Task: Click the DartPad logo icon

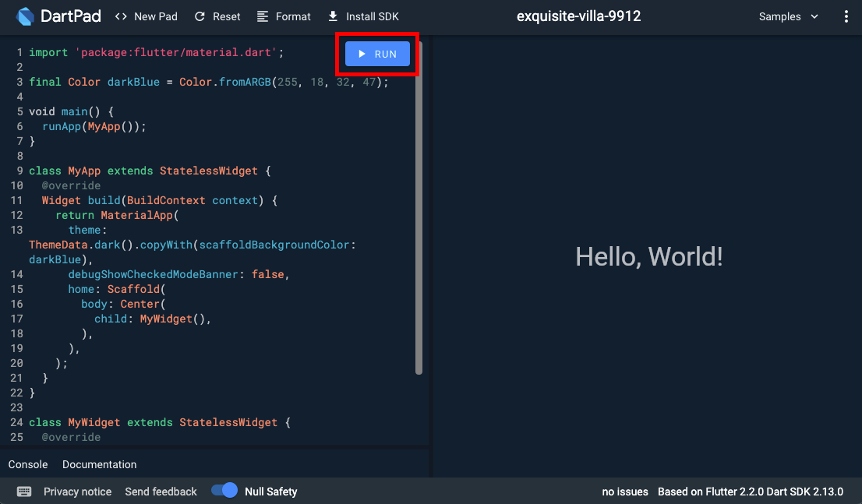Action: [25, 16]
